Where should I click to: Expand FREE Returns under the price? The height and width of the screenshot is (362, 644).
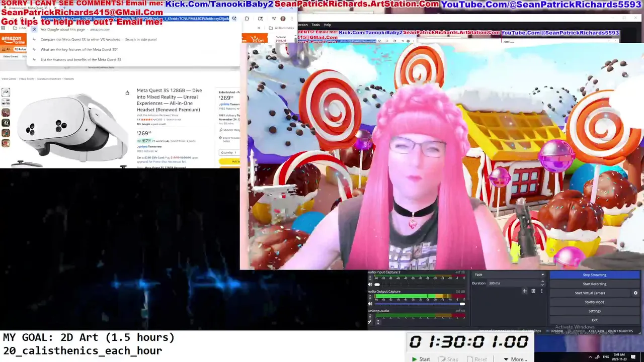click(x=147, y=151)
